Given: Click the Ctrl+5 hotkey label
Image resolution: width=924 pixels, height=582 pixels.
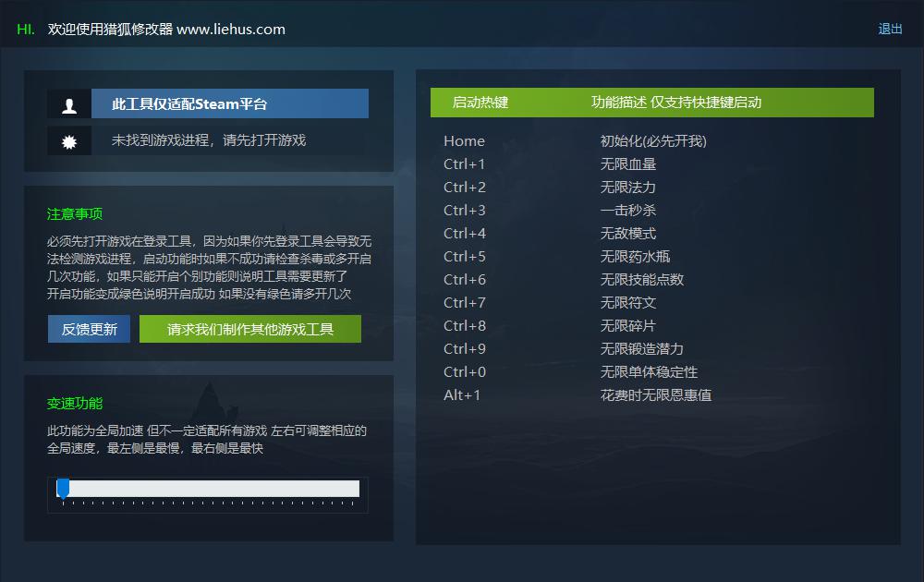Looking at the screenshot, I should tap(465, 256).
